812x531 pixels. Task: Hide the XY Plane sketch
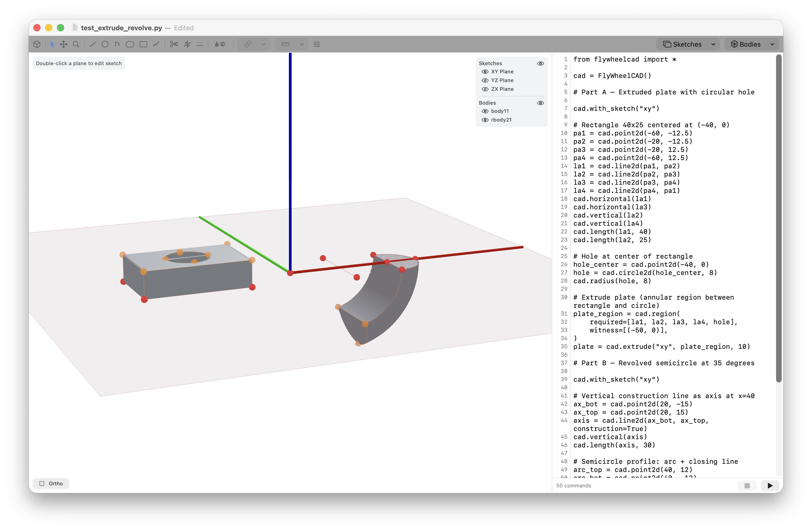click(x=485, y=72)
